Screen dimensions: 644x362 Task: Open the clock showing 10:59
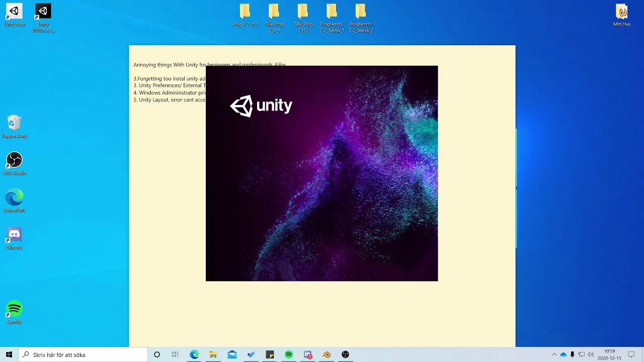click(x=609, y=354)
